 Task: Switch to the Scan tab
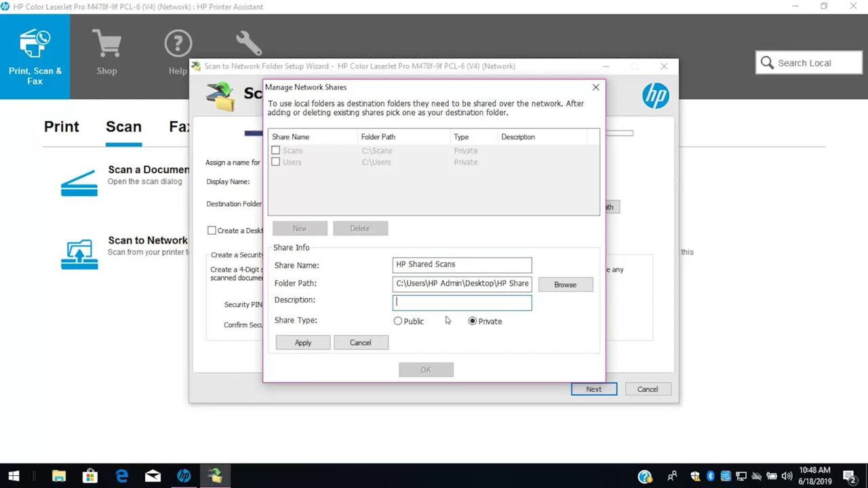click(123, 127)
